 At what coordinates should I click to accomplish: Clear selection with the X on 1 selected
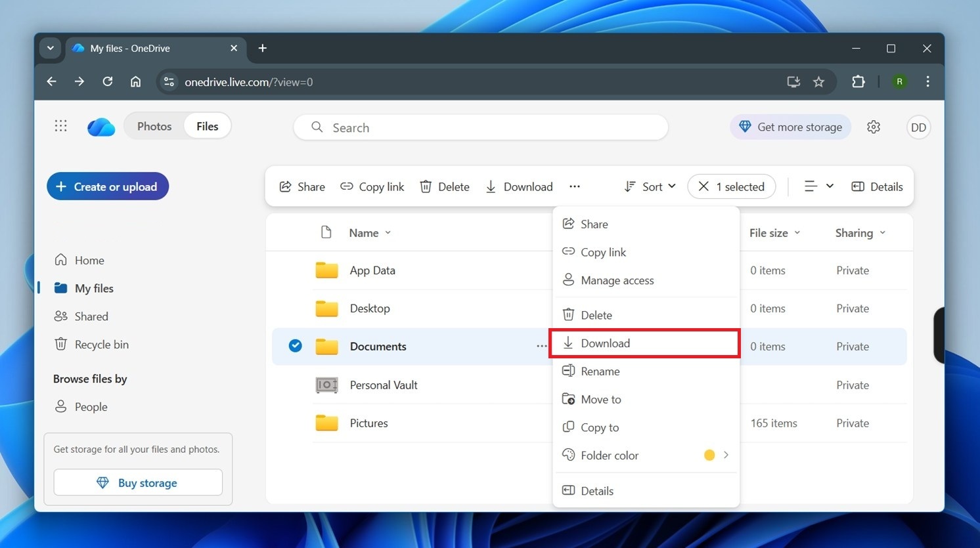(x=703, y=186)
